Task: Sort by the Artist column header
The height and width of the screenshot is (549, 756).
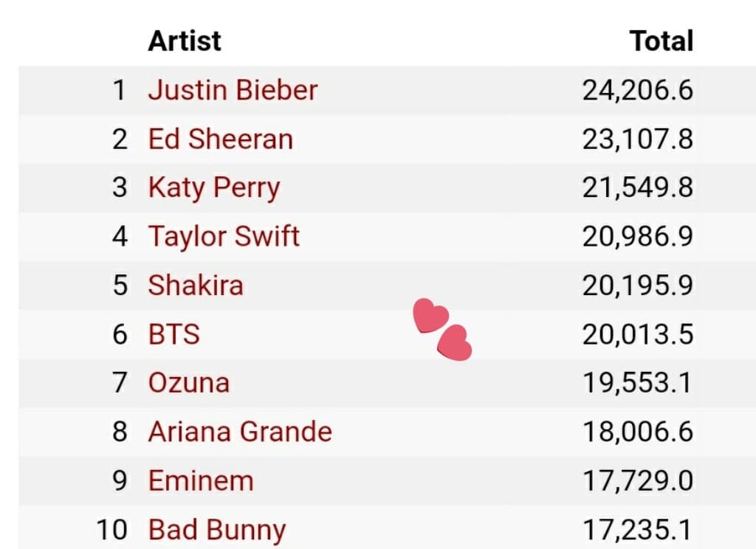Action: point(185,41)
